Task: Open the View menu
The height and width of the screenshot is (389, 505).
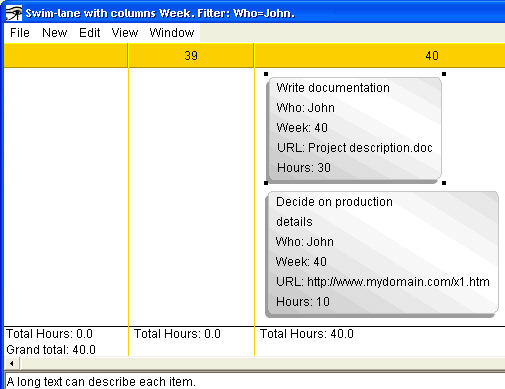Action: pyautogui.click(x=125, y=33)
